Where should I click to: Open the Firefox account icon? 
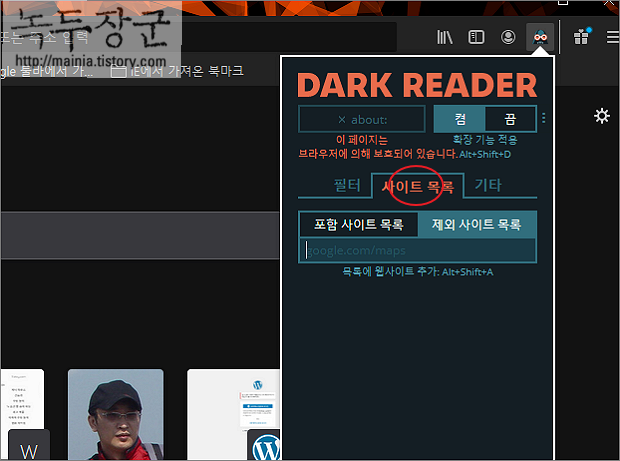[508, 38]
